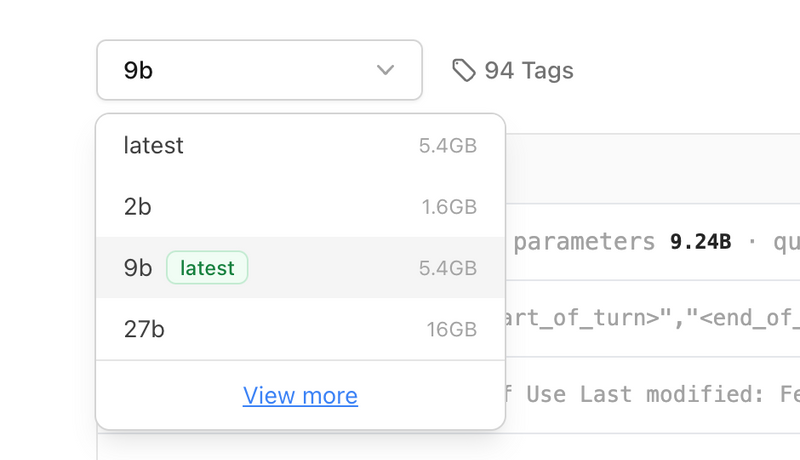Open the 94 Tags link
The width and height of the screenshot is (800, 460).
point(528,70)
